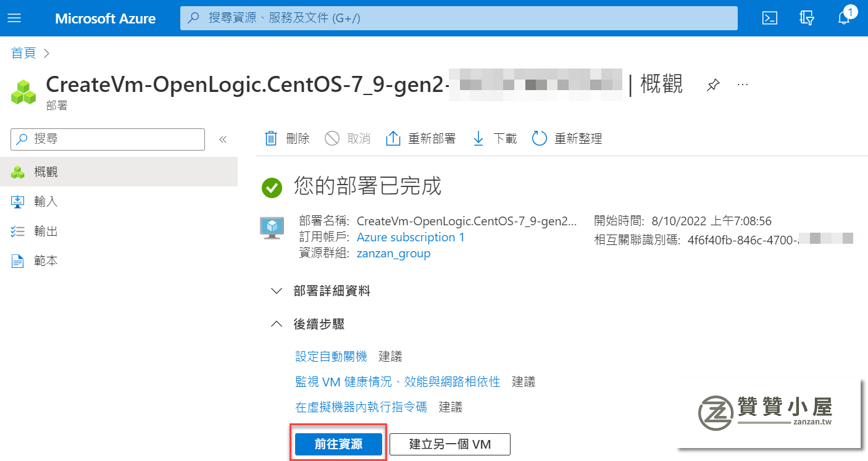This screenshot has height=461, width=868.
Task: Click the 輸入 sidebar icon
Action: 17,202
